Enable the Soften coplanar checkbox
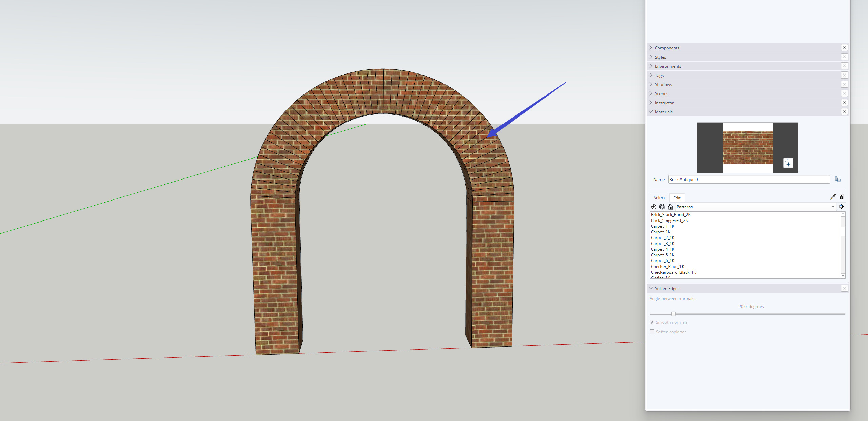 [652, 332]
